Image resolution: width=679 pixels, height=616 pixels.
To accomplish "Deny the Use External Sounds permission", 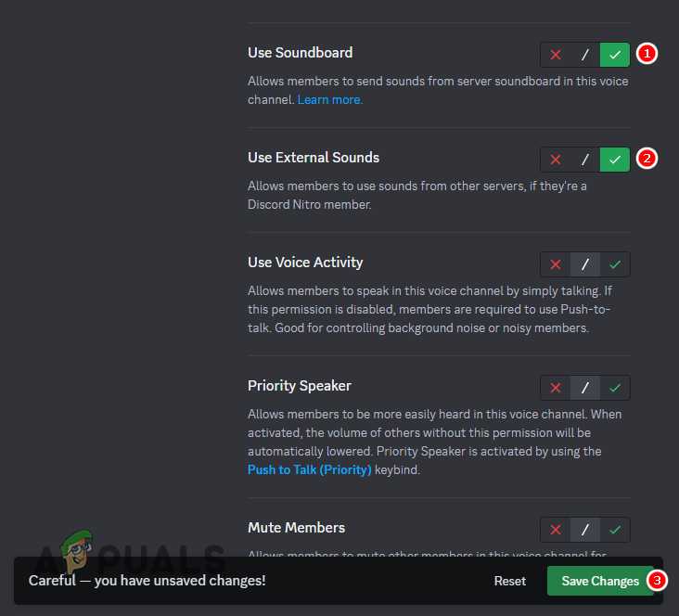I will coord(556,160).
